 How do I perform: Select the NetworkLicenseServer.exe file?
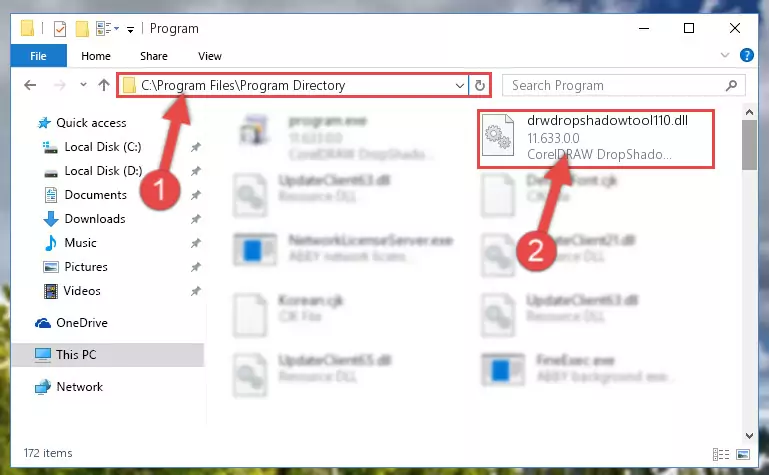(x=343, y=249)
